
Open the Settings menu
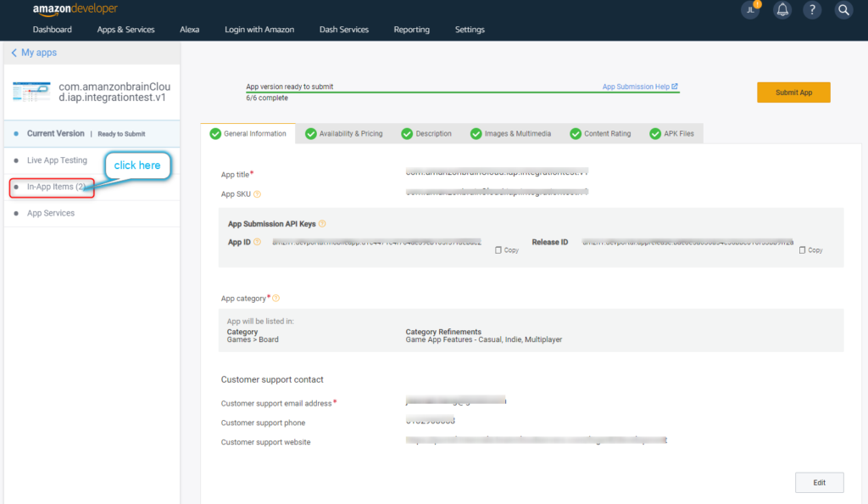click(x=470, y=30)
